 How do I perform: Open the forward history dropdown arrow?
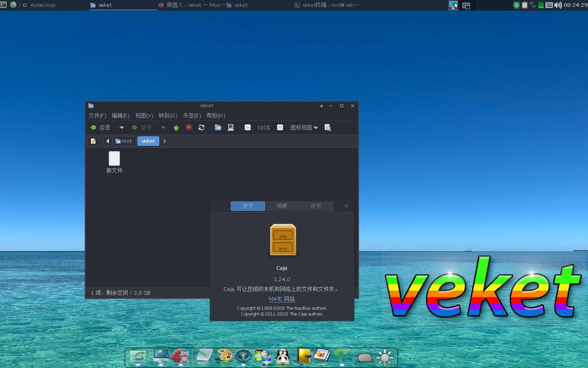click(163, 128)
